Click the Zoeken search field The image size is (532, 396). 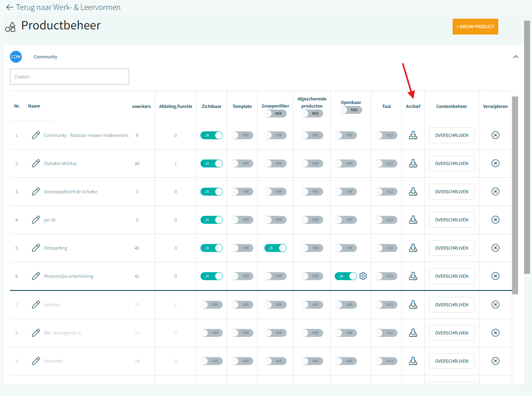point(69,77)
